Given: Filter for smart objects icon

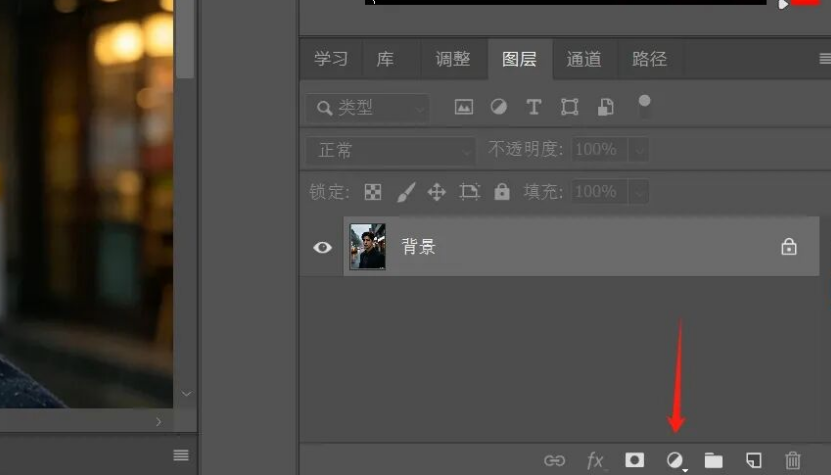Looking at the screenshot, I should click(x=606, y=108).
